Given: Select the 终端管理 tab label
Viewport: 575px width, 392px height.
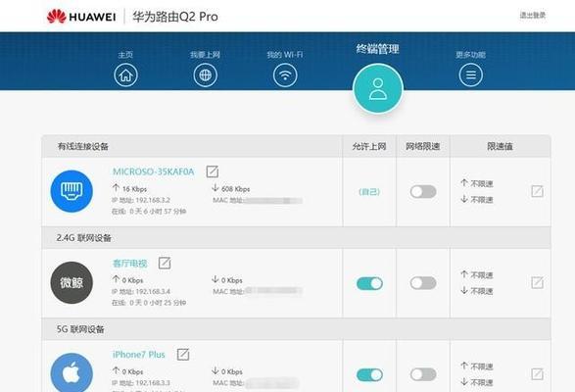Looking at the screenshot, I should (x=378, y=49).
